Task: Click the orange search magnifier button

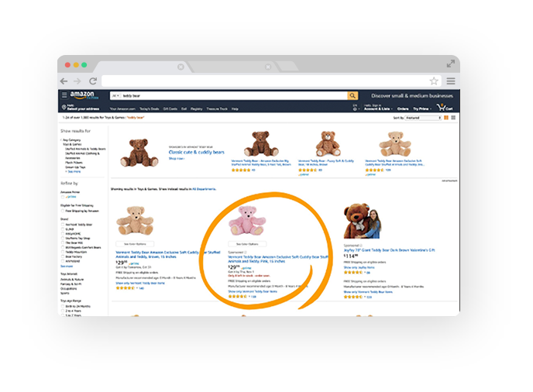Action: 352,96
